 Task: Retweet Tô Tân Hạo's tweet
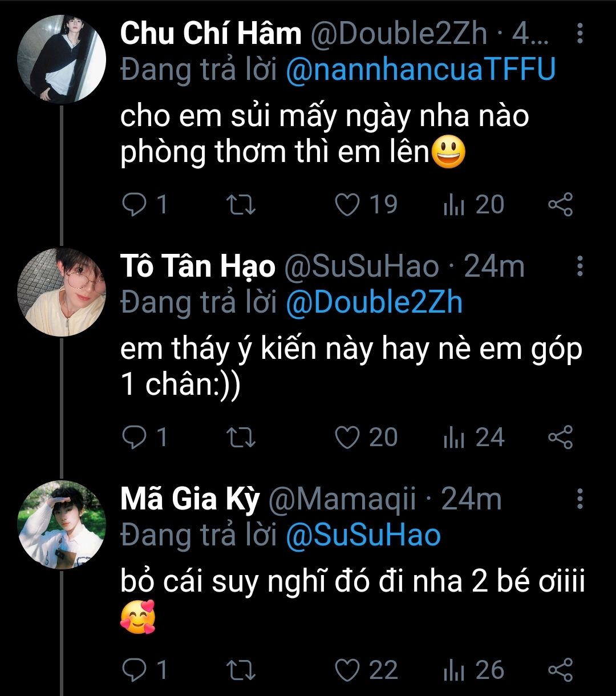241,438
